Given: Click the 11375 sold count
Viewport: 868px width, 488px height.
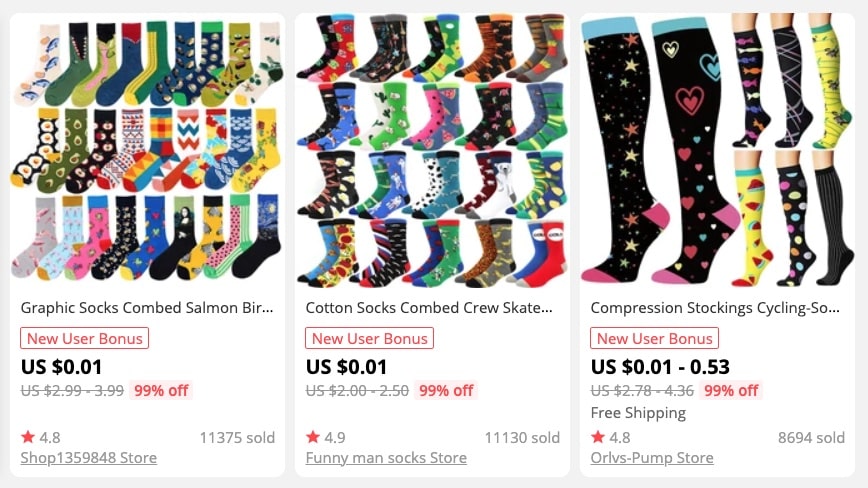Looking at the screenshot, I should click(x=237, y=438).
